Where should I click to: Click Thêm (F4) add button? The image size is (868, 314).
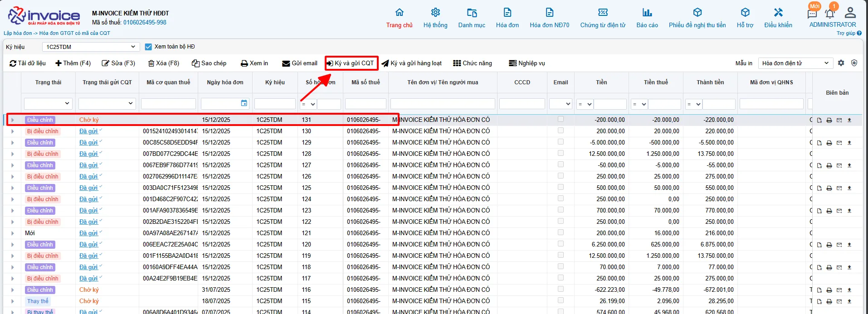[x=73, y=63]
